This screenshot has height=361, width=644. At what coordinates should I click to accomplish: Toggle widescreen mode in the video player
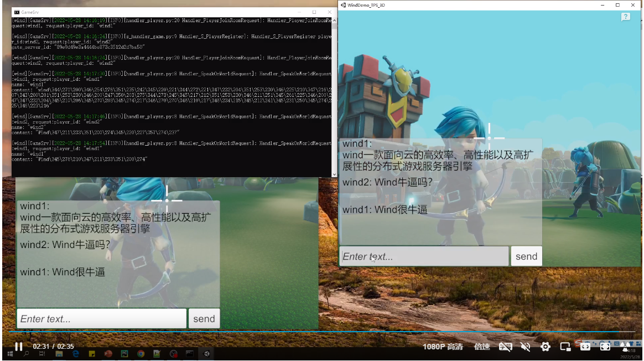click(585, 347)
